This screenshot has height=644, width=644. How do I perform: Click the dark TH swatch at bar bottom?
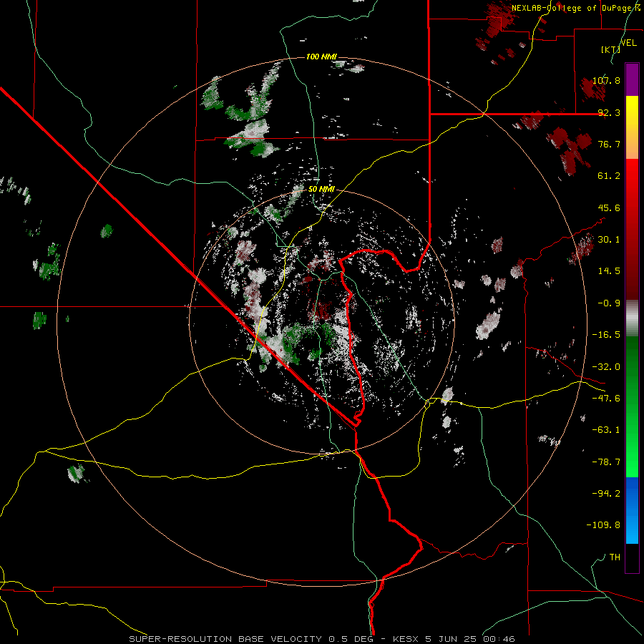[x=632, y=558]
